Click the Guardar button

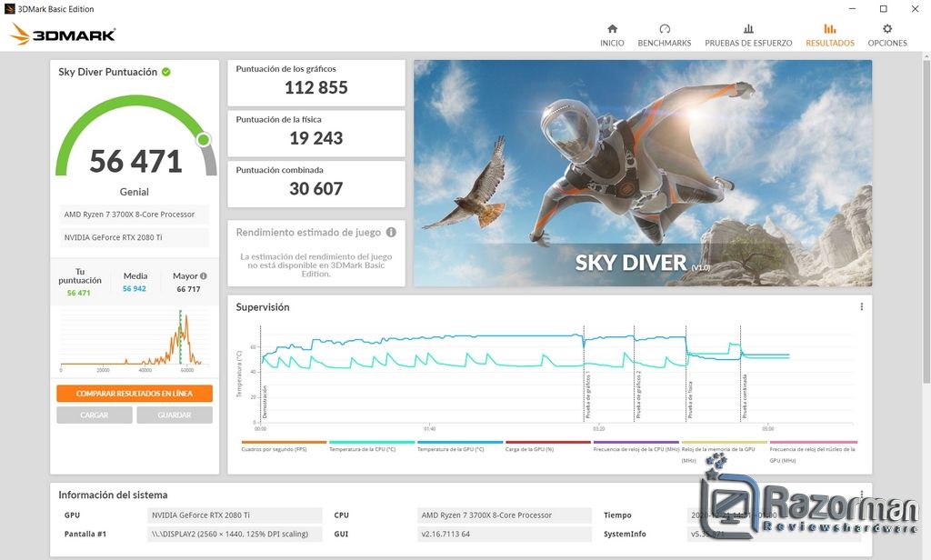[175, 415]
